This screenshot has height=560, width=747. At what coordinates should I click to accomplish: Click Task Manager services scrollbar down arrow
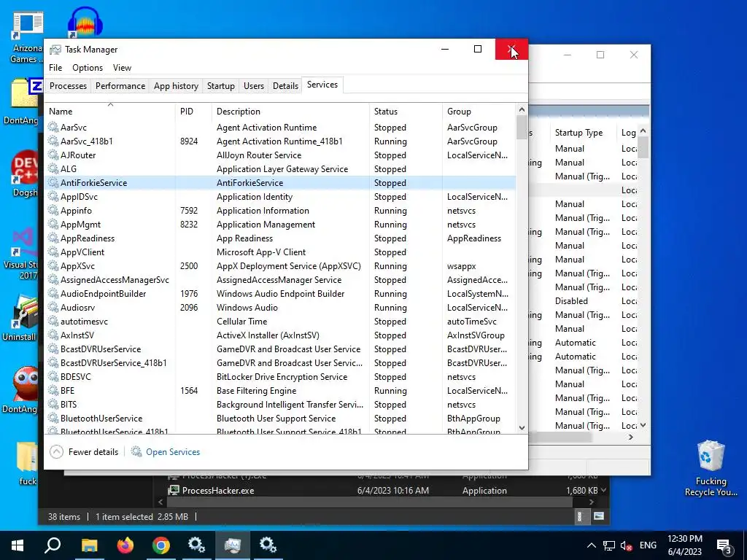522,427
